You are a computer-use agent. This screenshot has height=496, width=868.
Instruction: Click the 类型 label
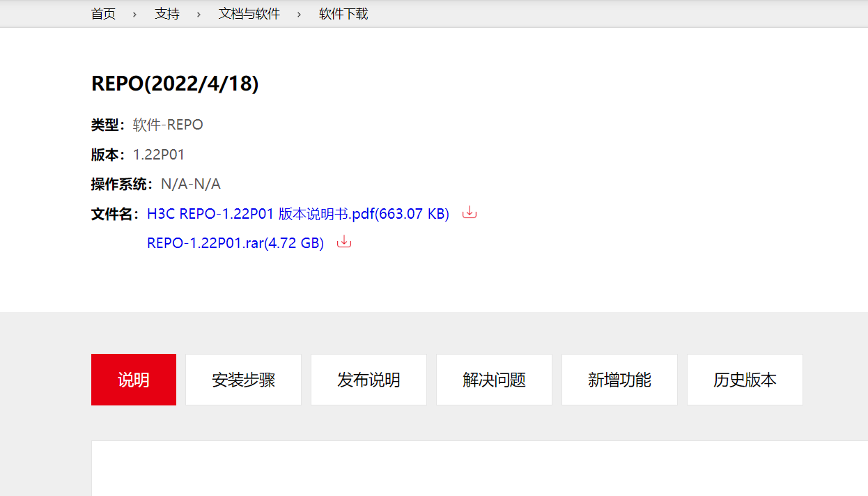point(109,125)
